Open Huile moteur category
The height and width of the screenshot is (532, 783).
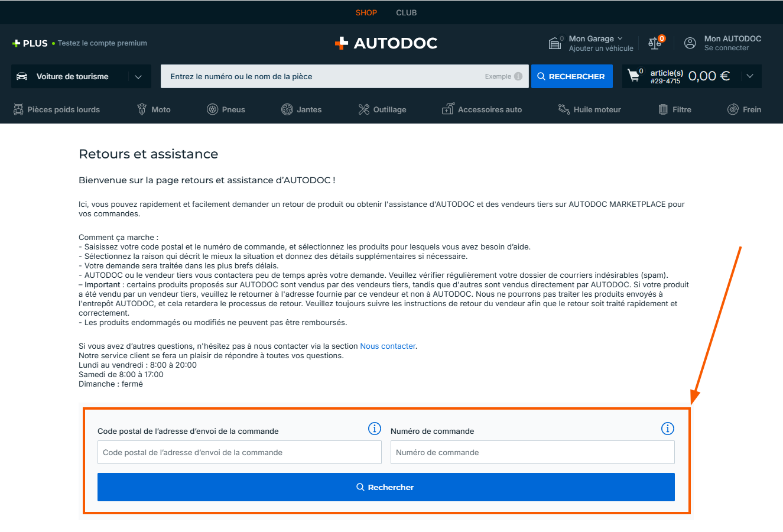(x=590, y=109)
